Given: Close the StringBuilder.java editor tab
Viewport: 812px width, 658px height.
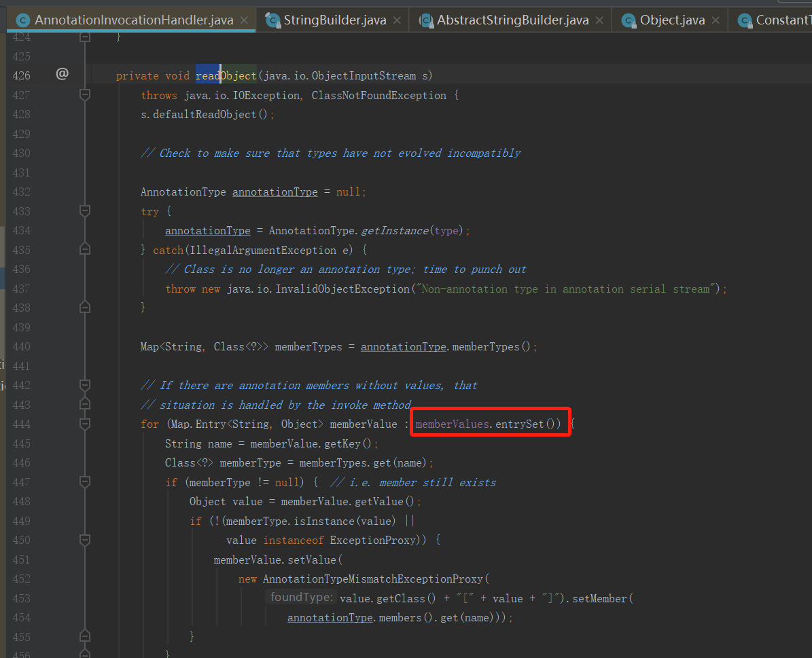Looking at the screenshot, I should pos(397,20).
